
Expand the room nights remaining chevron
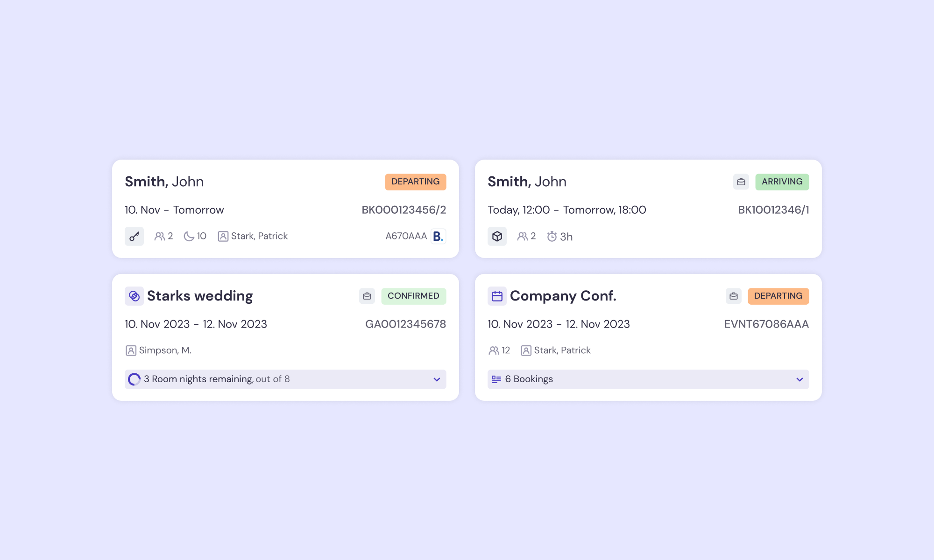(437, 379)
